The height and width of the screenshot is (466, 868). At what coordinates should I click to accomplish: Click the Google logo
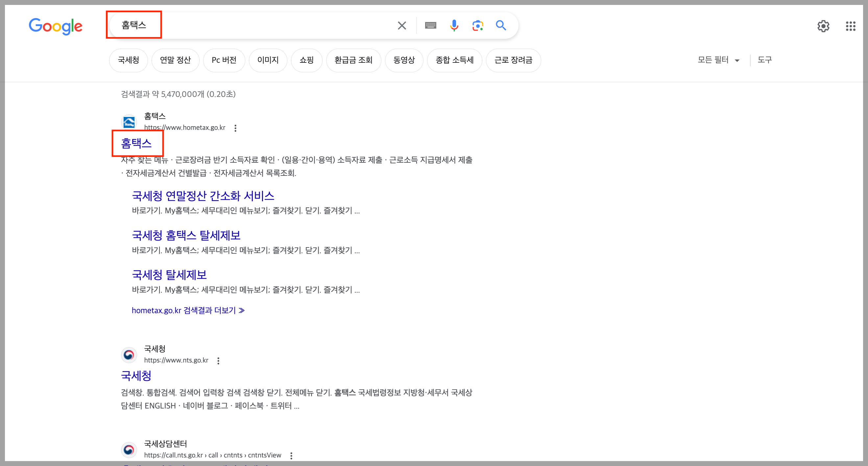point(56,26)
